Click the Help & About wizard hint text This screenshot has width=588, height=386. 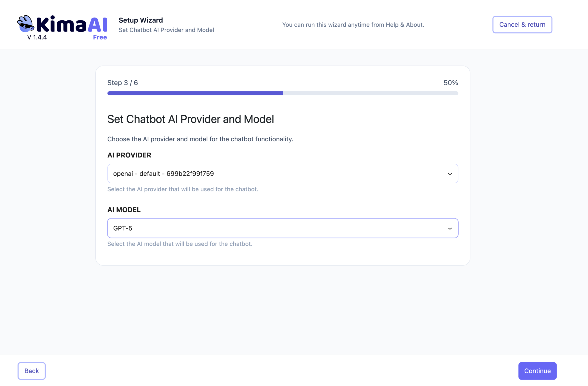(x=353, y=25)
